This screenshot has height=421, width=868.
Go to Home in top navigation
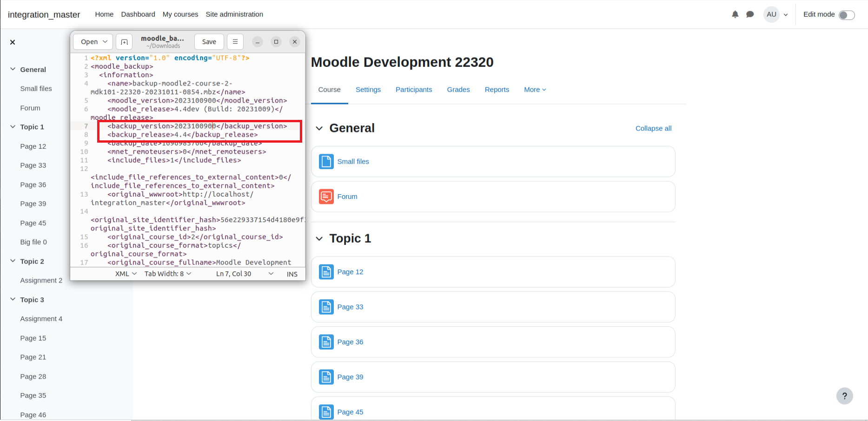pyautogui.click(x=104, y=14)
